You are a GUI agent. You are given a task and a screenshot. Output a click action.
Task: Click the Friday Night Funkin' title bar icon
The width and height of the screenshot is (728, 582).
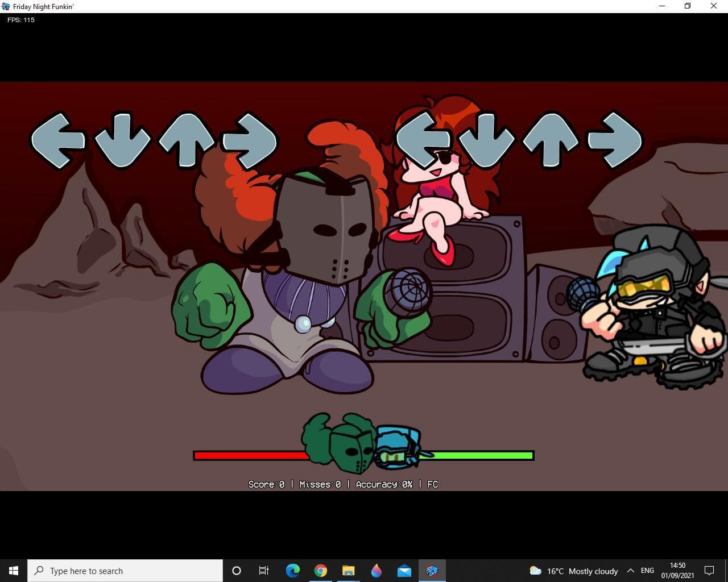6,6
